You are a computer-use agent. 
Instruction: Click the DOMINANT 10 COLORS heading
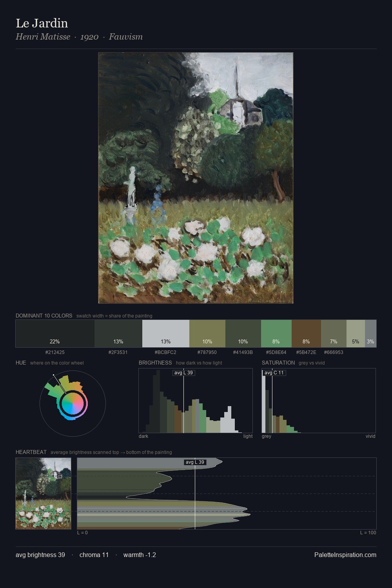(44, 316)
